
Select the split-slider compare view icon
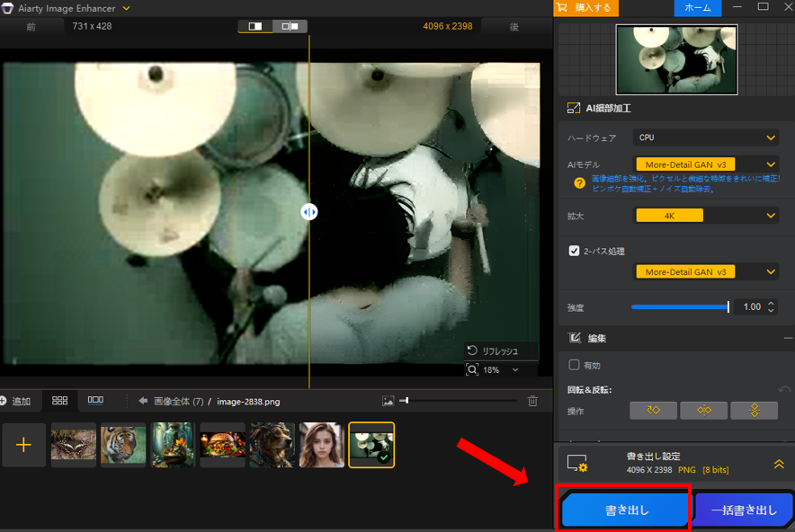[x=255, y=26]
